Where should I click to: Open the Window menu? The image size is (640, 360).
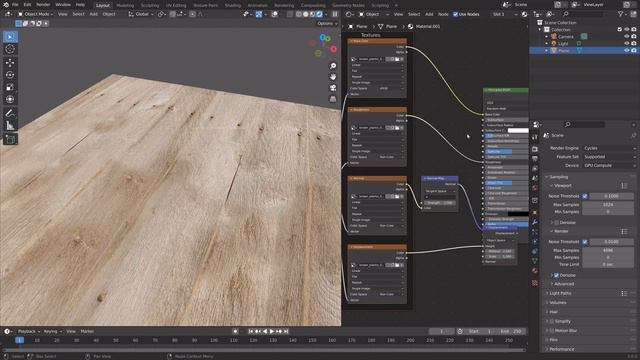click(63, 4)
